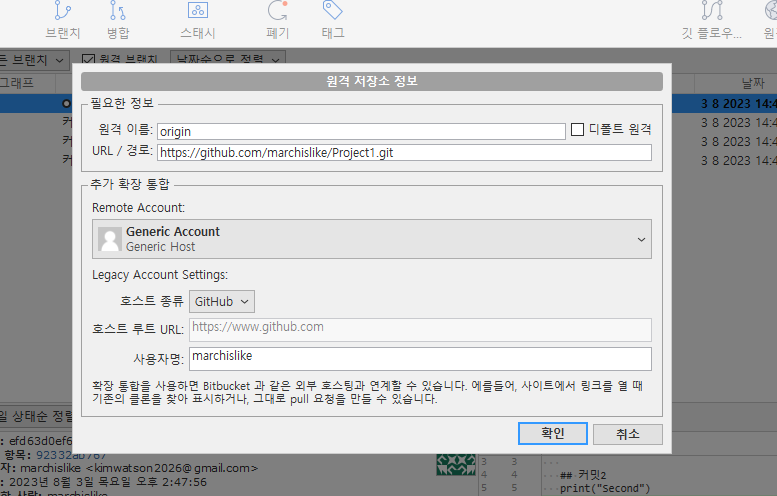The height and width of the screenshot is (496, 777).
Task: Click the parent commit hash link 92332ab
Action: (x=71, y=454)
